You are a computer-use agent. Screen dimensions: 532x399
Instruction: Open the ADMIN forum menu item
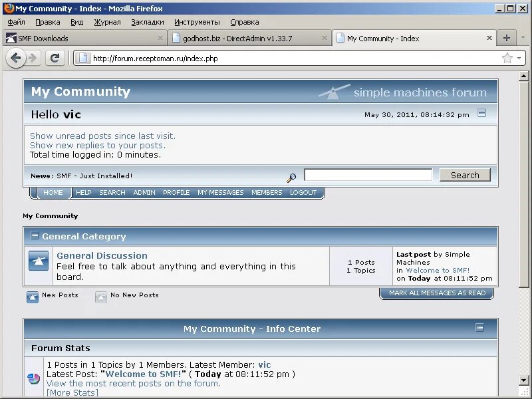coord(144,192)
